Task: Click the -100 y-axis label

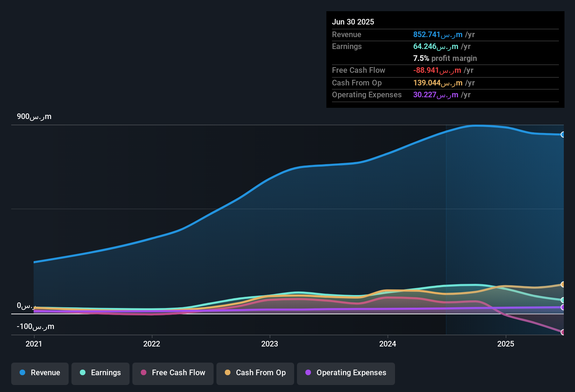Action: pos(35,327)
